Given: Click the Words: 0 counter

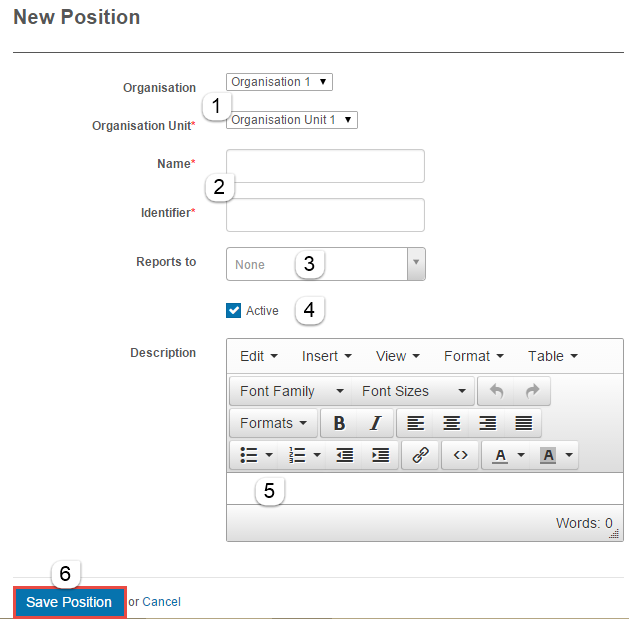Looking at the screenshot, I should 584,523.
